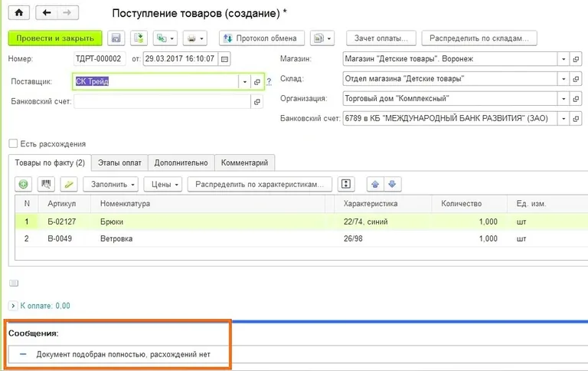Click the Магазин field with Детские товары Воронеж
Image resolution: width=588 pixels, height=371 pixels.
pyautogui.click(x=450, y=59)
